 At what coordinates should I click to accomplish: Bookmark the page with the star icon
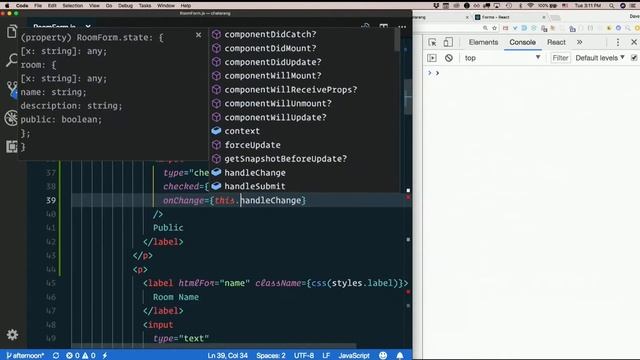(x=494, y=28)
